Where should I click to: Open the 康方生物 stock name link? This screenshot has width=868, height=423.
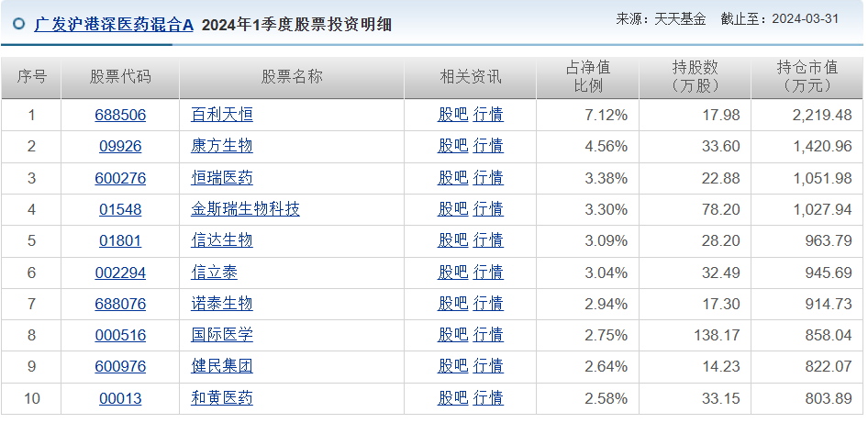[222, 146]
